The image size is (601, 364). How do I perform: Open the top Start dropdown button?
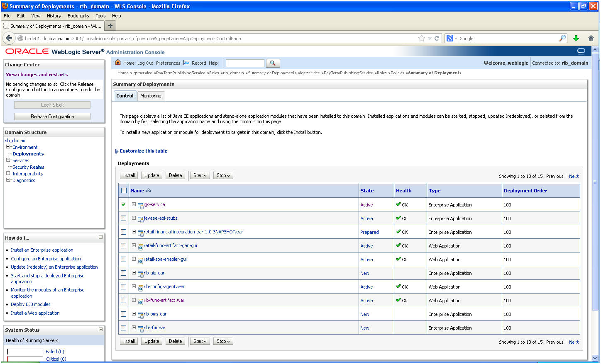point(200,175)
